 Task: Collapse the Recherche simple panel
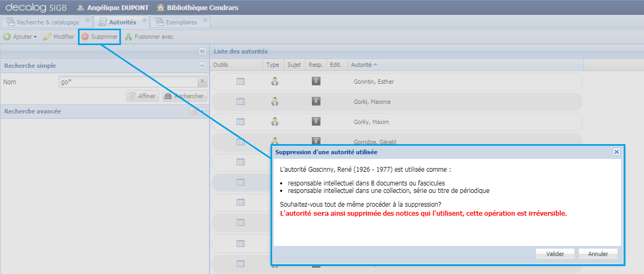(x=202, y=66)
